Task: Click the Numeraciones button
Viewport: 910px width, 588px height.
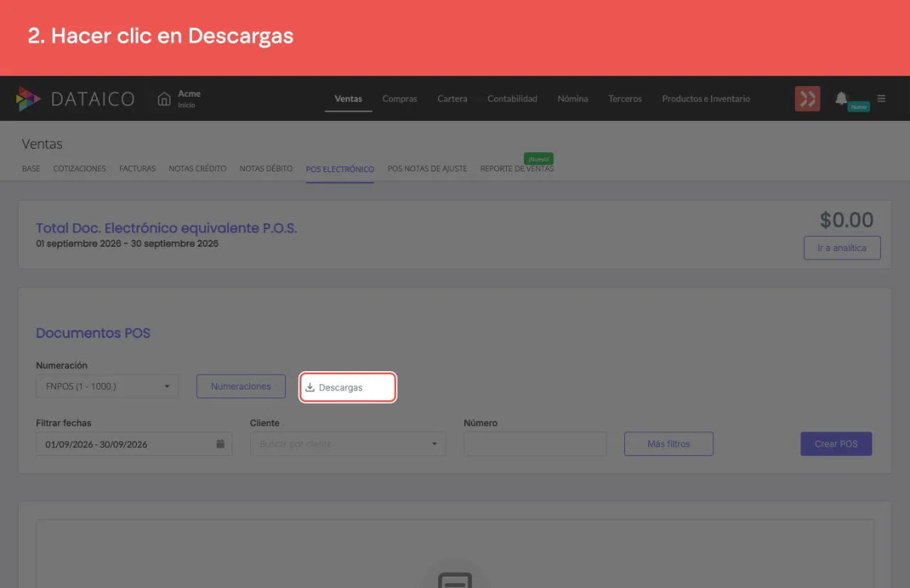Action: (x=241, y=386)
